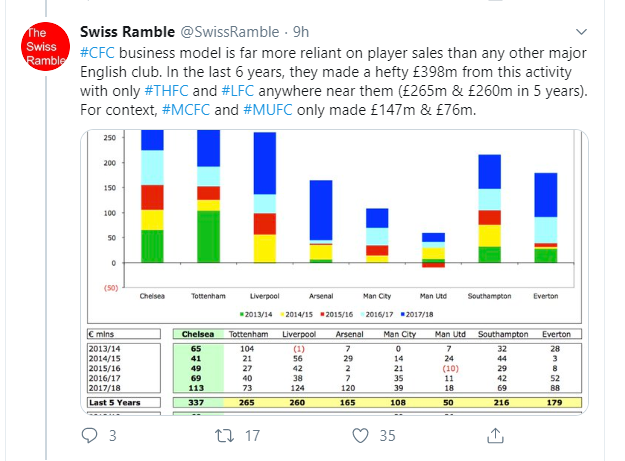Open the #THFC hashtag link
625x461 pixels.
point(166,91)
